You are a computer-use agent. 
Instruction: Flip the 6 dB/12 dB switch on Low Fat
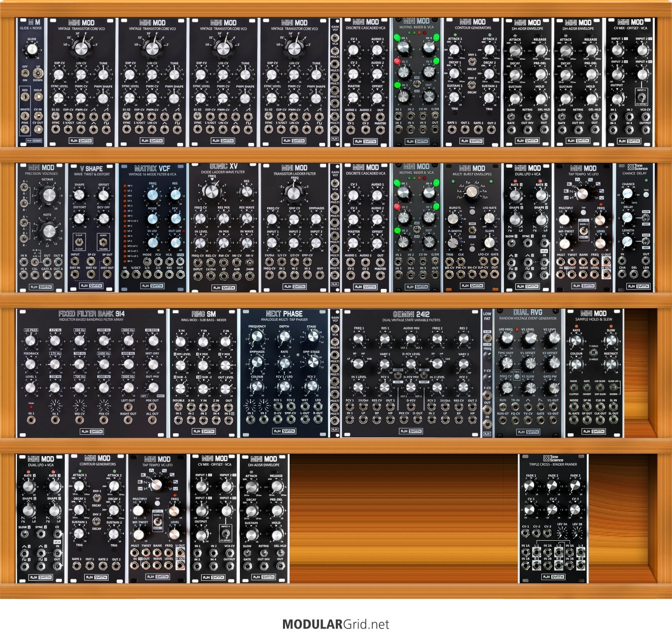click(x=487, y=339)
